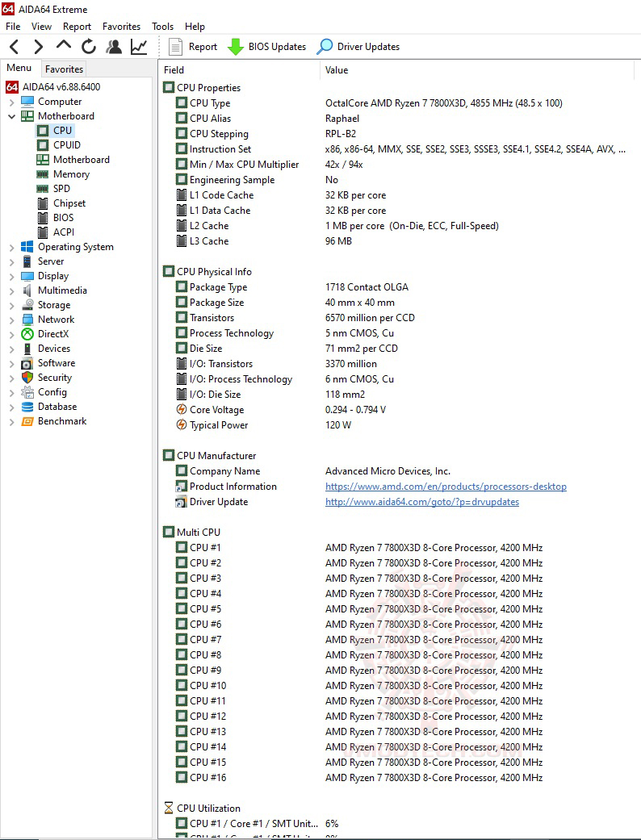Select the Network tree icon
Screen dimensions: 641x840
(x=27, y=320)
